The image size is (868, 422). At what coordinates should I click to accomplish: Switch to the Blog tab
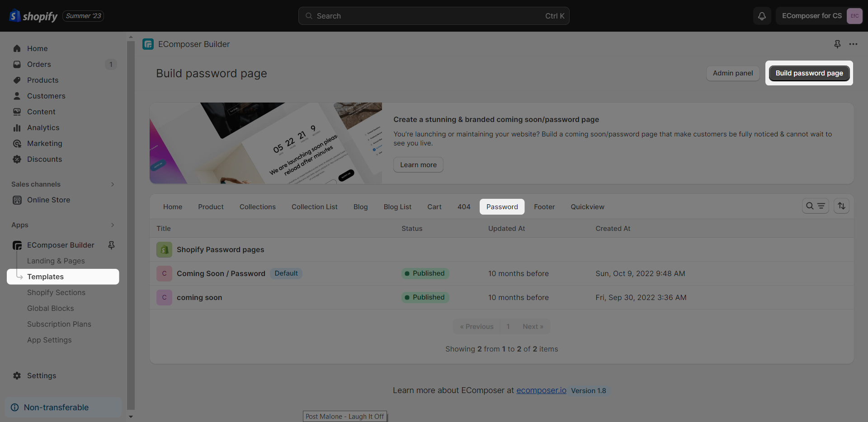point(361,207)
